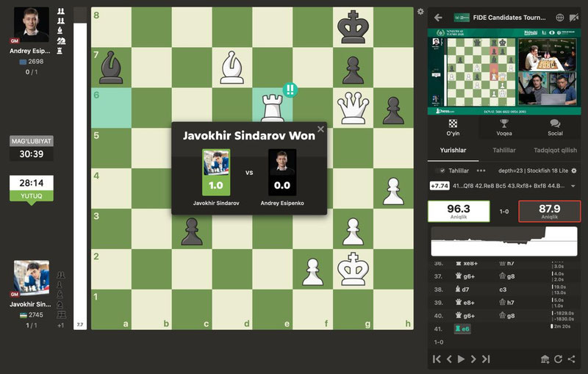Switch to the Voqea tab
The width and height of the screenshot is (588, 374).
[x=504, y=128]
